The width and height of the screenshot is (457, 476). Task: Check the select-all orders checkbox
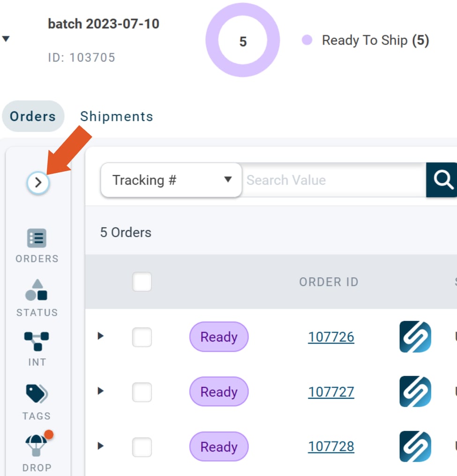[x=142, y=282]
